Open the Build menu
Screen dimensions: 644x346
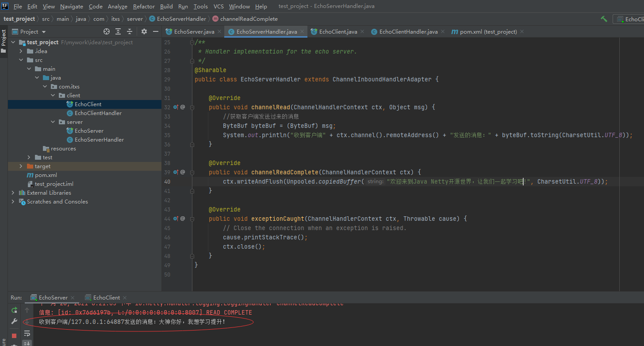click(x=166, y=7)
